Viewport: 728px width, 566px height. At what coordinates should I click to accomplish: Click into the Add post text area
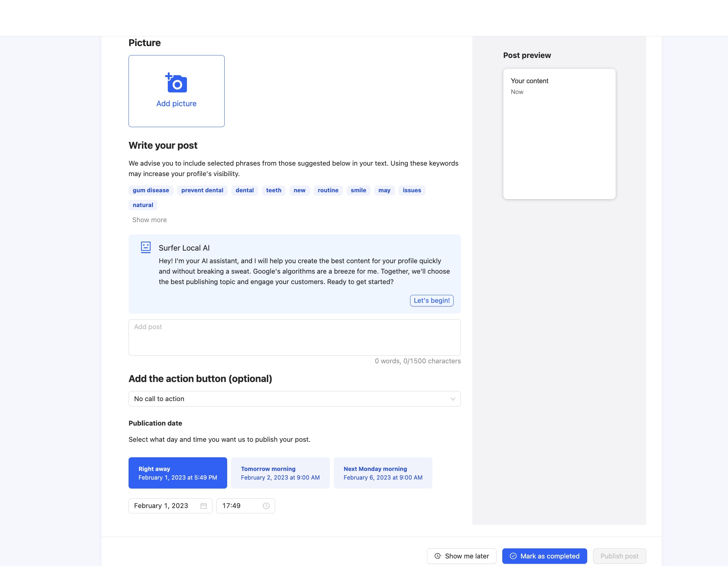(x=294, y=337)
